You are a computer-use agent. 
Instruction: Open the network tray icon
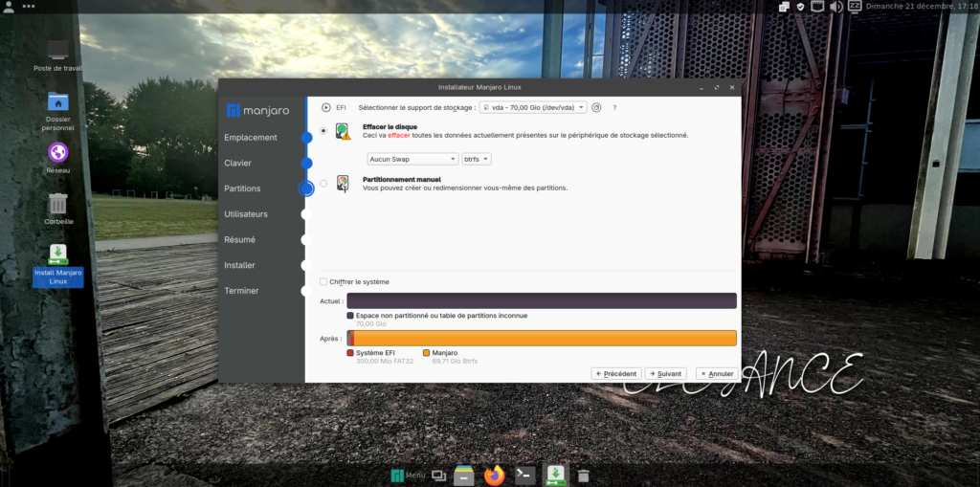coord(817,7)
